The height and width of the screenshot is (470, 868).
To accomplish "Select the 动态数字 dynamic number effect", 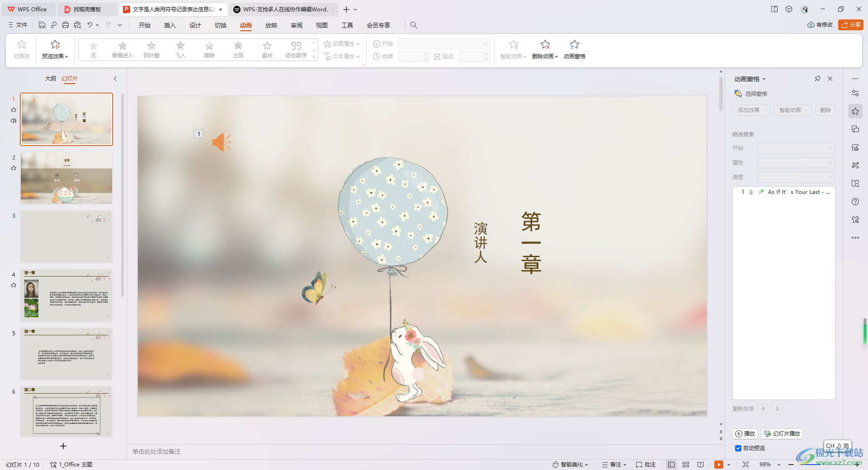I will pyautogui.click(x=296, y=50).
